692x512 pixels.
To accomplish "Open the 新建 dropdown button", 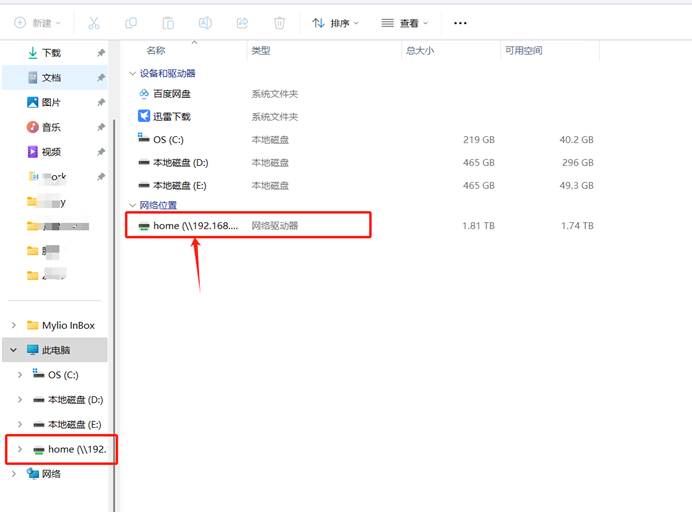I will coord(38,23).
